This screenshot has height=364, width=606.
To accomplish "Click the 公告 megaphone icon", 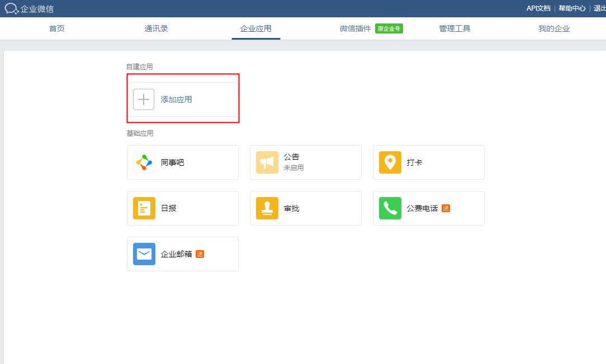I will pyautogui.click(x=267, y=162).
